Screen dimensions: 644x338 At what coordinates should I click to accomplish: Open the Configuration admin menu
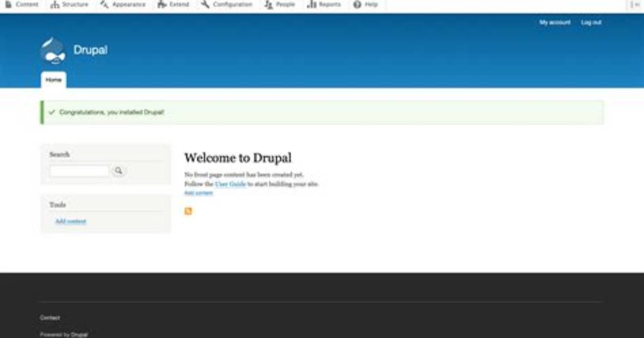coord(227,4)
